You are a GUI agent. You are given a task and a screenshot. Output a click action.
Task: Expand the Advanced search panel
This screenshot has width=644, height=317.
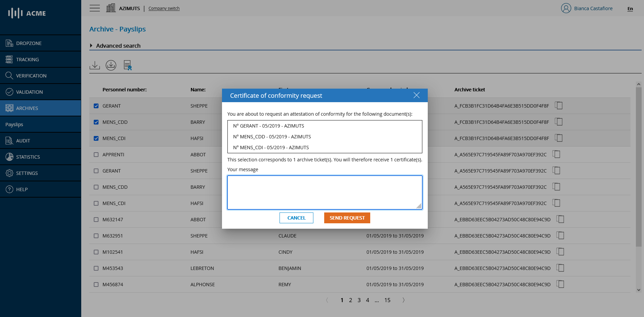point(118,46)
